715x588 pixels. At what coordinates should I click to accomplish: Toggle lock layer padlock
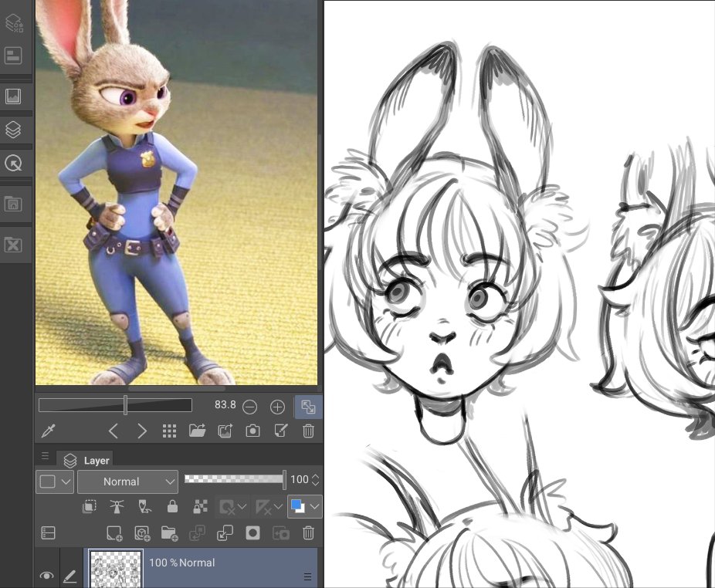tap(172, 506)
